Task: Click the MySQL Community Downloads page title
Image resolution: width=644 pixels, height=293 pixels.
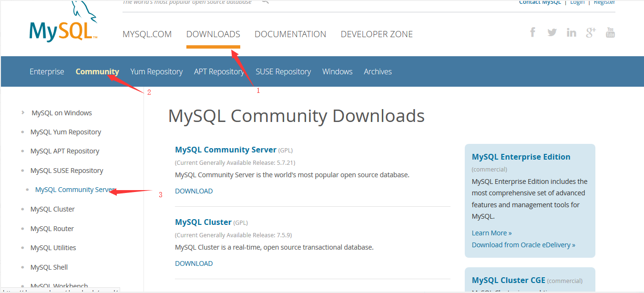Action: [x=296, y=116]
